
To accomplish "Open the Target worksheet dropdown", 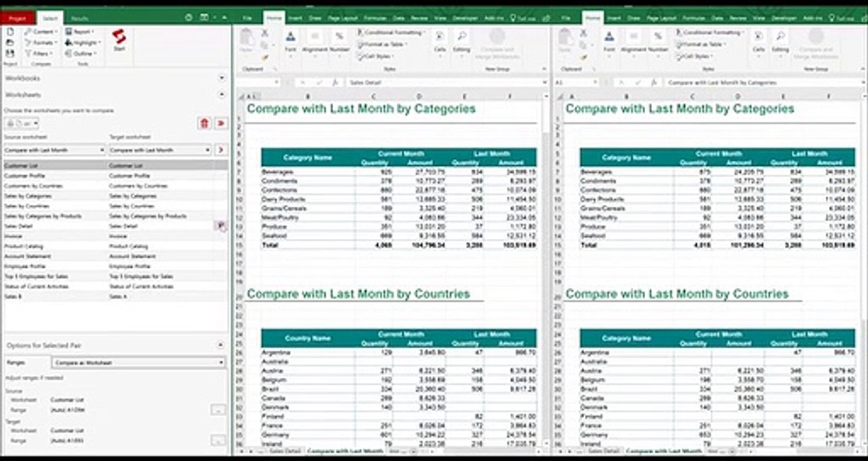I will point(160,150).
